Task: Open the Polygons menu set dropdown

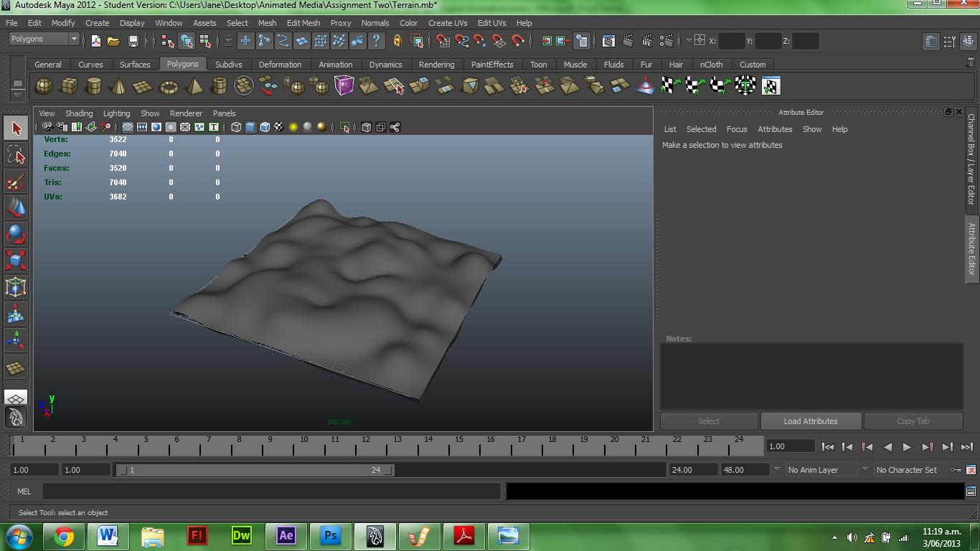Action: (43, 39)
